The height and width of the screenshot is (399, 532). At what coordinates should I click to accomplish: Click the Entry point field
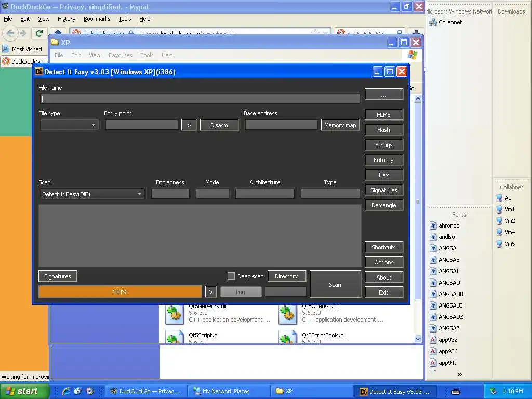pos(141,125)
